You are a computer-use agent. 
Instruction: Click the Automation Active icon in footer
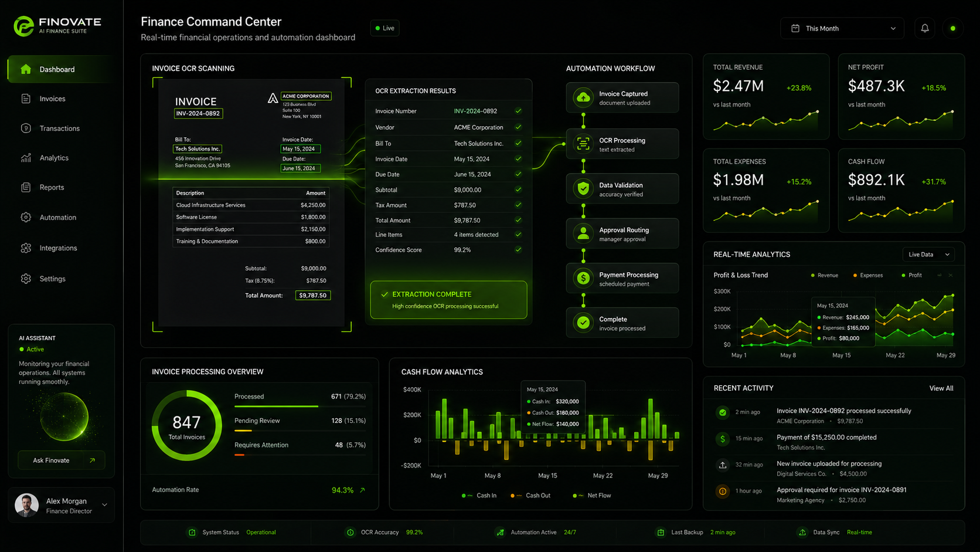(500, 532)
